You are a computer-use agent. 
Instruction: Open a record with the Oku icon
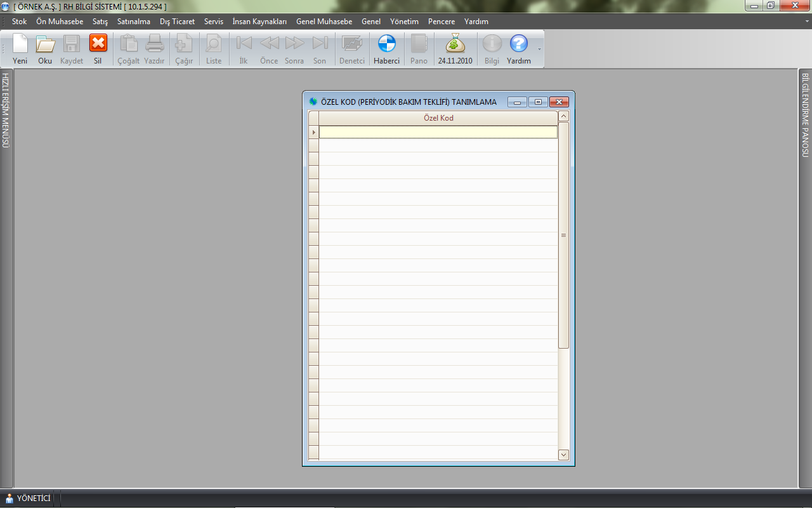tap(45, 44)
